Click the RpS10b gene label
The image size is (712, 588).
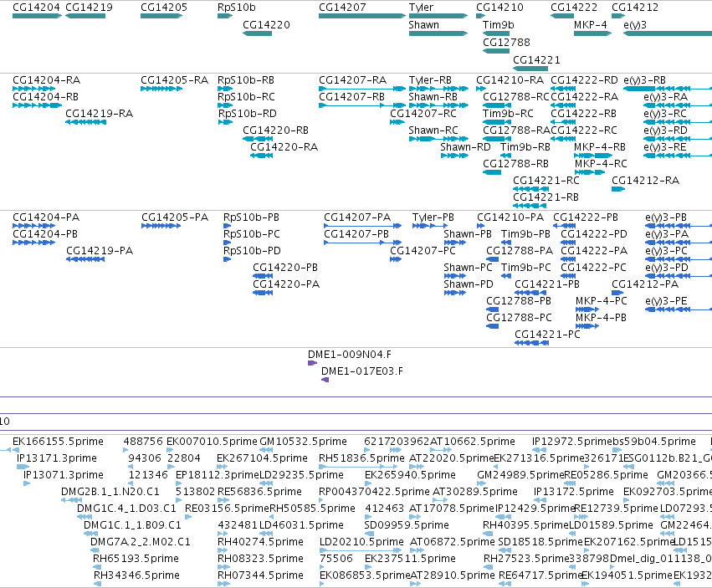(237, 8)
